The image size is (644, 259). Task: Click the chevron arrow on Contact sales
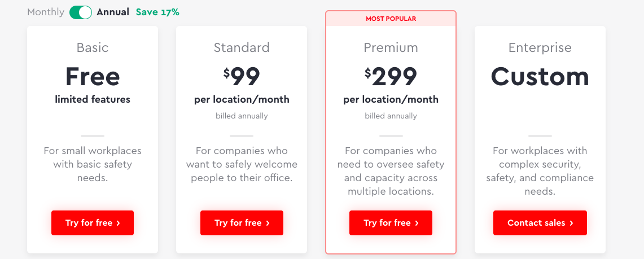point(571,223)
